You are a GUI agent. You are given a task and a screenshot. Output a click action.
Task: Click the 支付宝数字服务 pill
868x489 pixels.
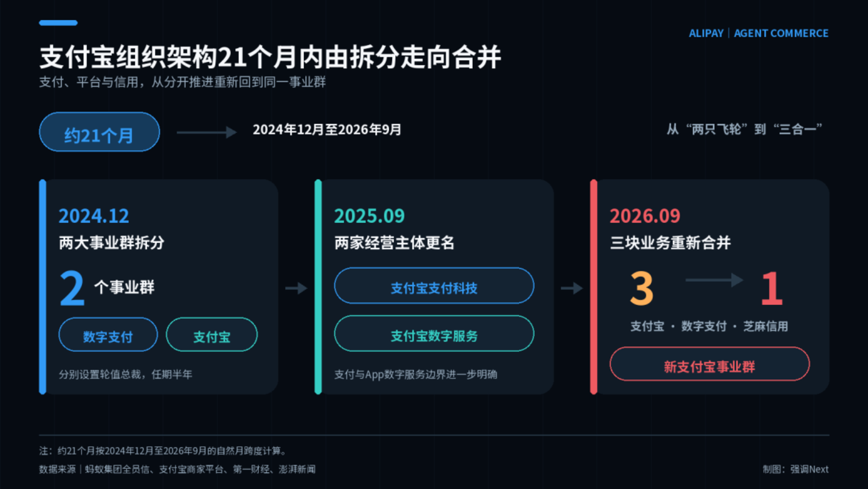[434, 333]
